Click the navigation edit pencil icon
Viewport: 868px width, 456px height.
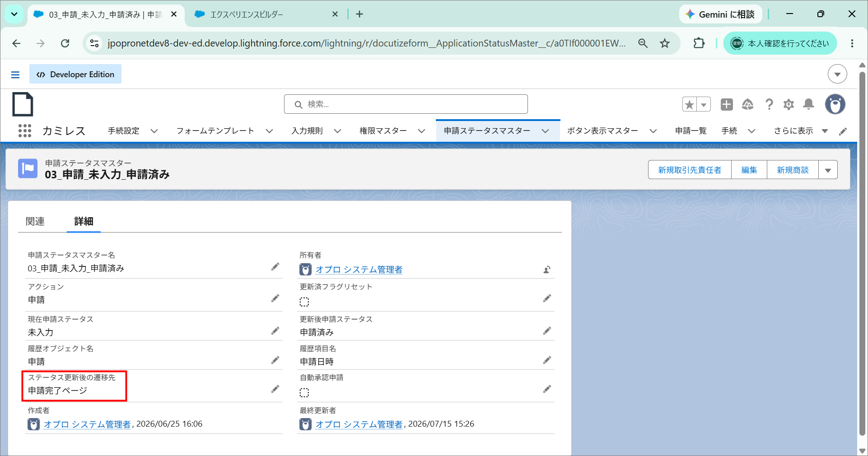(x=843, y=131)
